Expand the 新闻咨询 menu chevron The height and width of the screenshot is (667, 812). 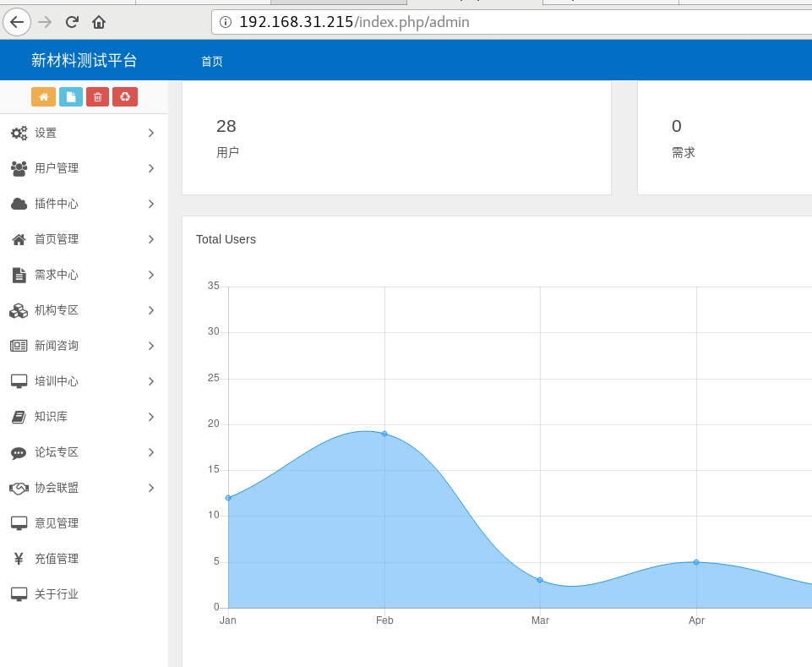(151, 346)
